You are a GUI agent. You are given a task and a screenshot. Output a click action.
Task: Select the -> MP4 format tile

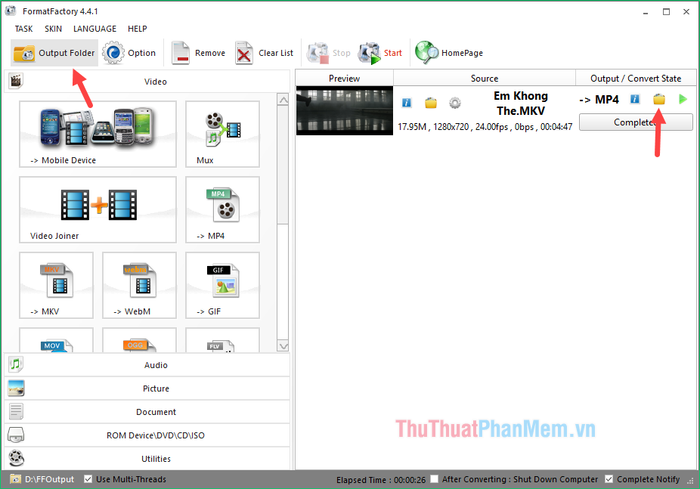(222, 210)
